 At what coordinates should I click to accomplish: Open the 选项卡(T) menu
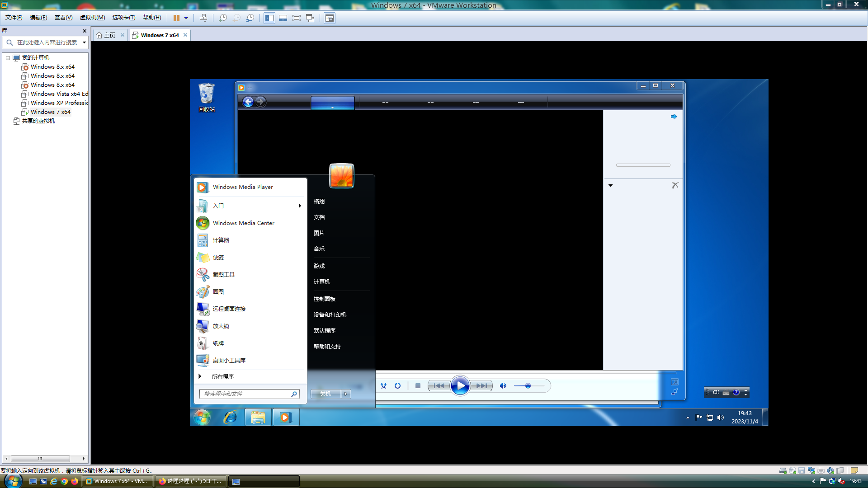(124, 18)
